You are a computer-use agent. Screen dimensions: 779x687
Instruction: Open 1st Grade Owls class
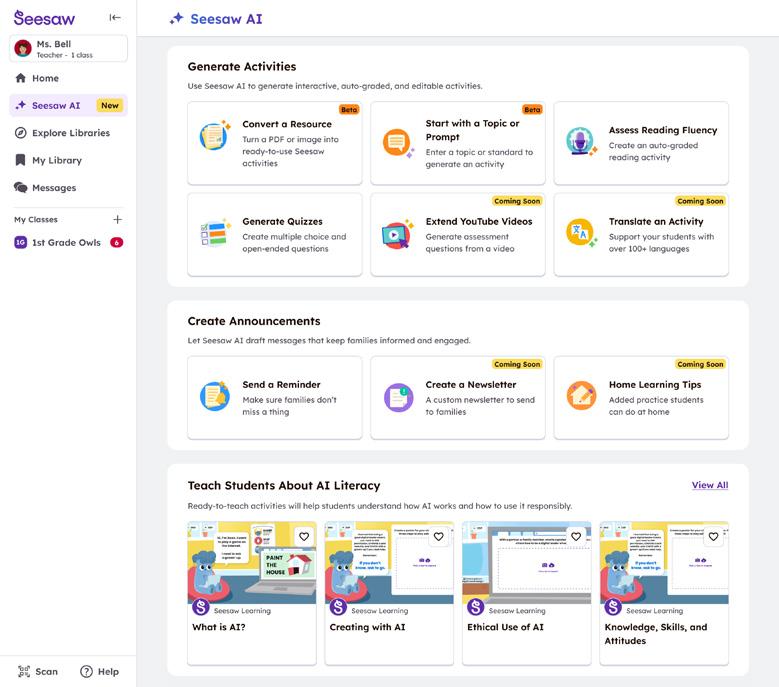point(69,242)
